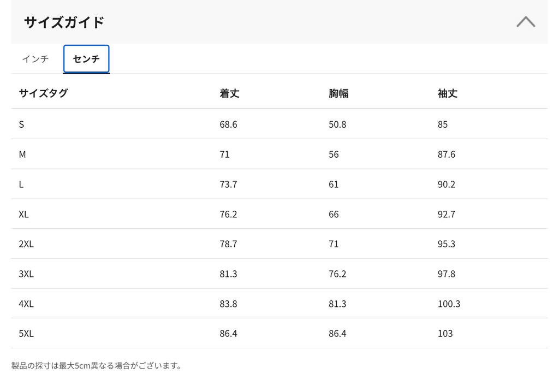Click the 83.8 length value

228,304
